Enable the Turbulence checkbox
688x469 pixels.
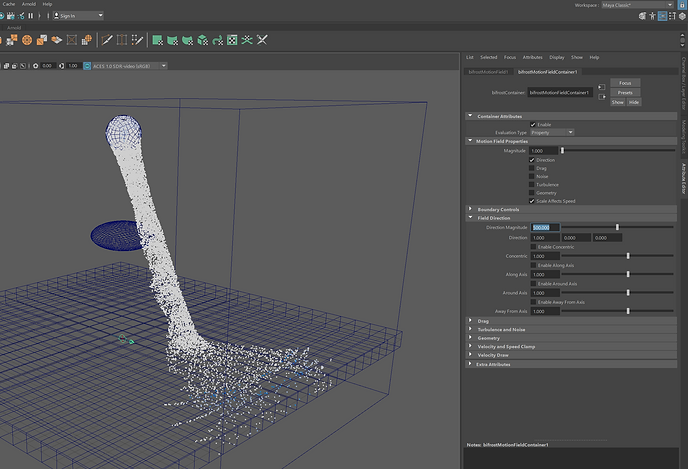click(532, 185)
